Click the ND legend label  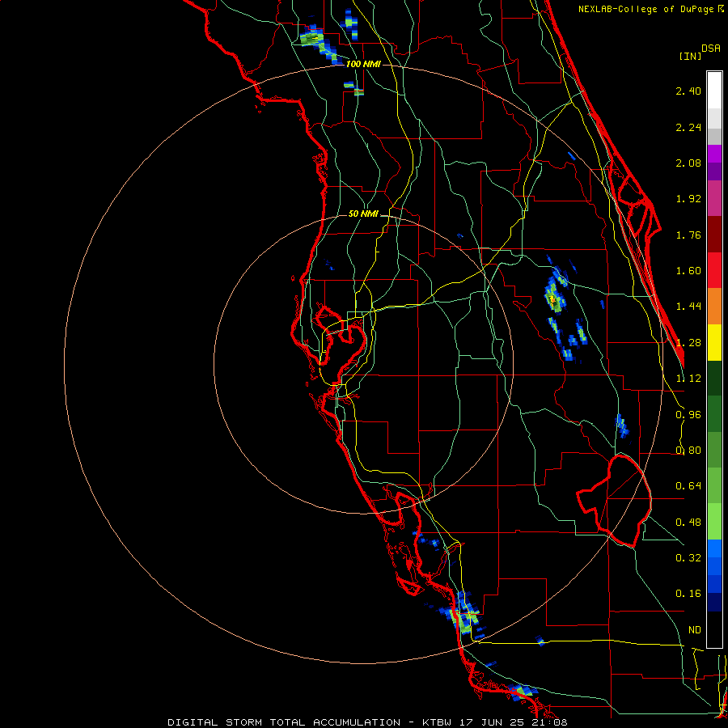(695, 630)
